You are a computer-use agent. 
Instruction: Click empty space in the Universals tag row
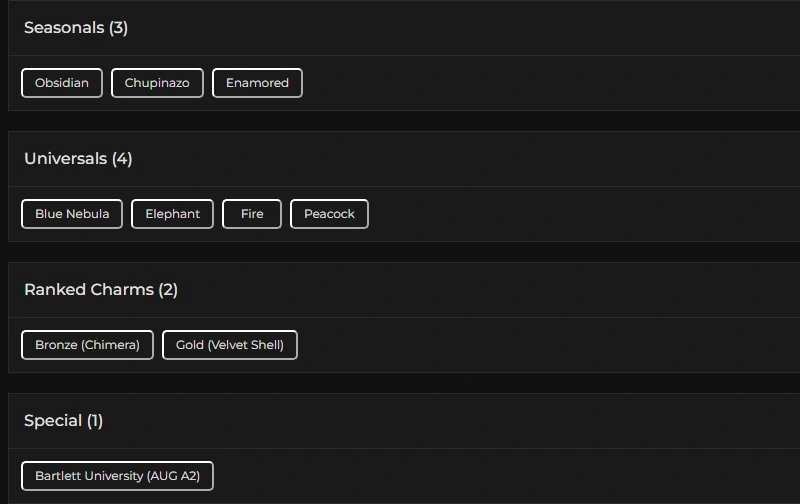(580, 214)
